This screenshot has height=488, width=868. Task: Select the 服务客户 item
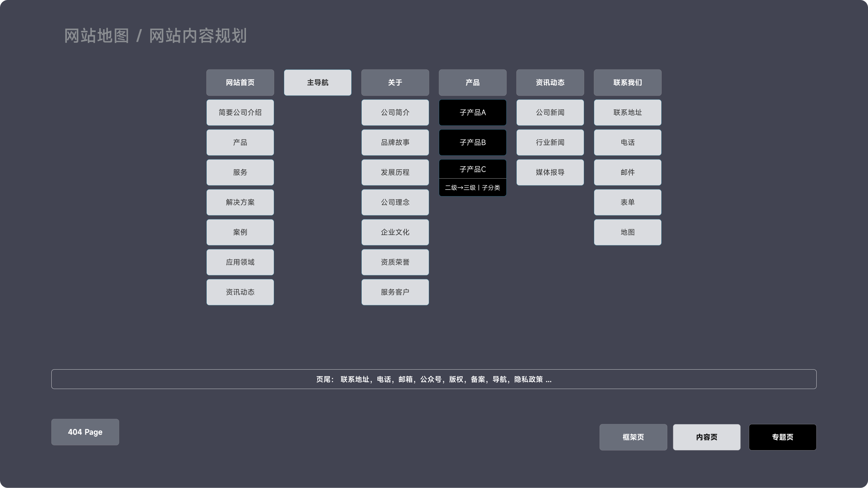[x=395, y=292]
